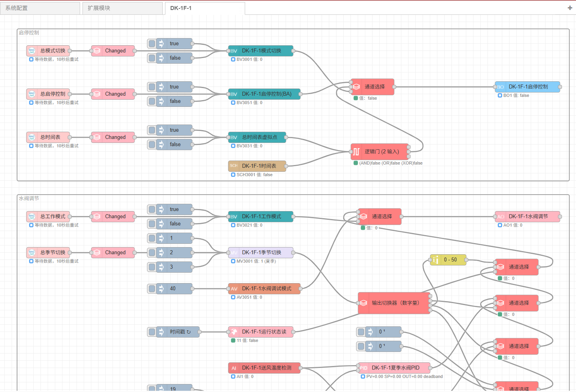
Task: Click the logic gate icon on 逻辑门 (2 输入)
Action: point(356,152)
